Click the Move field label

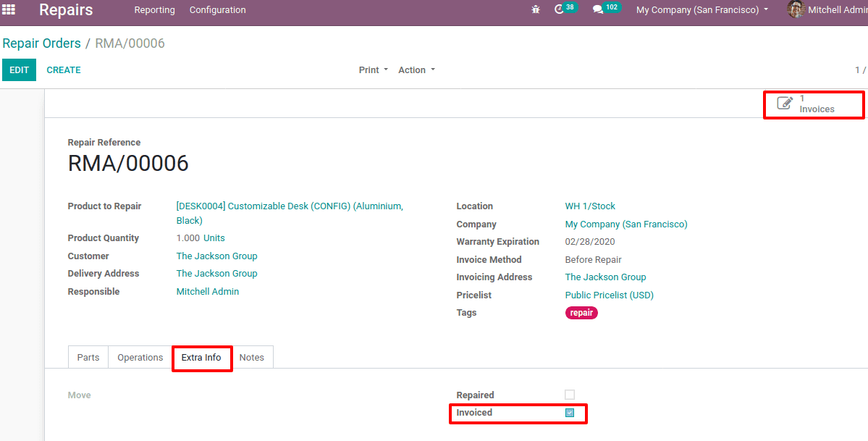pyautogui.click(x=79, y=395)
